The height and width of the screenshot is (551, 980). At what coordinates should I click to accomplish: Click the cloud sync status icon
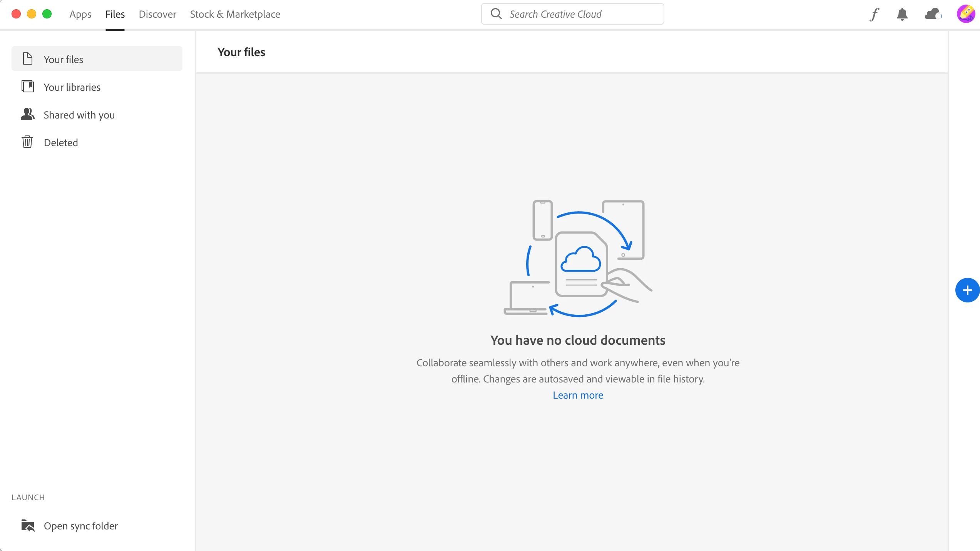[933, 14]
